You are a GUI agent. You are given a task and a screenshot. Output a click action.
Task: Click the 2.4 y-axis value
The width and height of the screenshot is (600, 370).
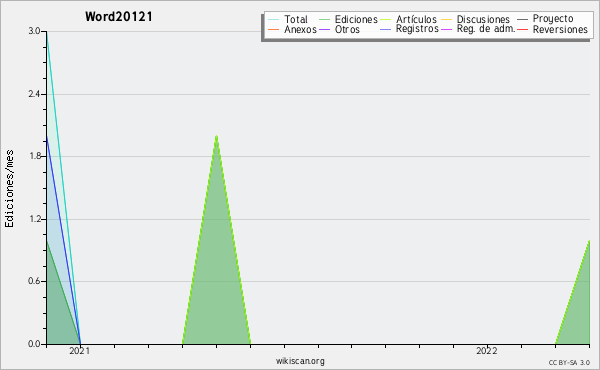34,94
